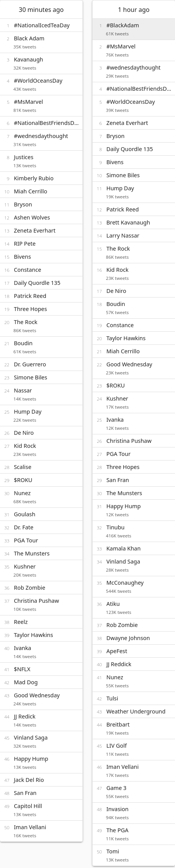Click the McConaughey trend entry
The image size is (175, 868).
point(134,587)
